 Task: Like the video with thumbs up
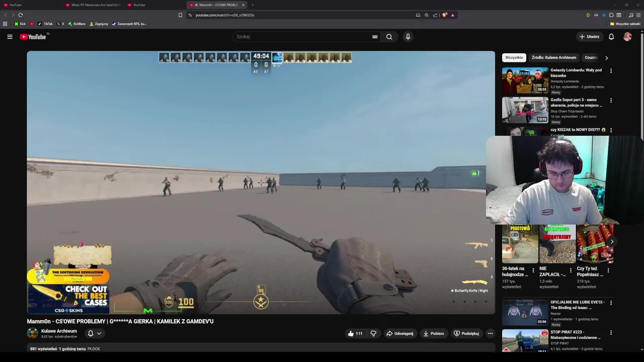[x=355, y=333]
